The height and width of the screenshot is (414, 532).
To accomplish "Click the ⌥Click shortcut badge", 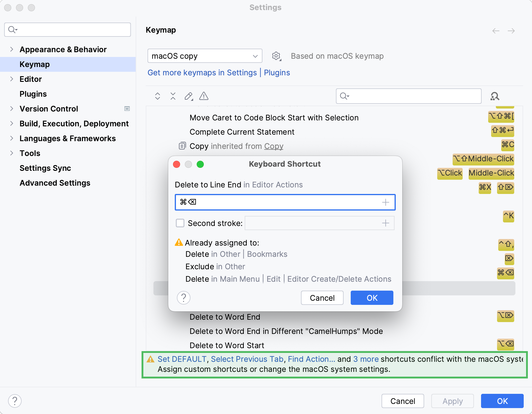I will (450, 173).
